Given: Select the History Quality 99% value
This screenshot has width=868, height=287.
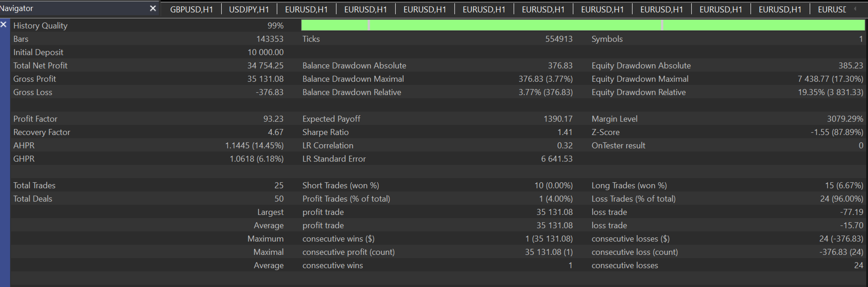Looking at the screenshot, I should click(x=275, y=26).
